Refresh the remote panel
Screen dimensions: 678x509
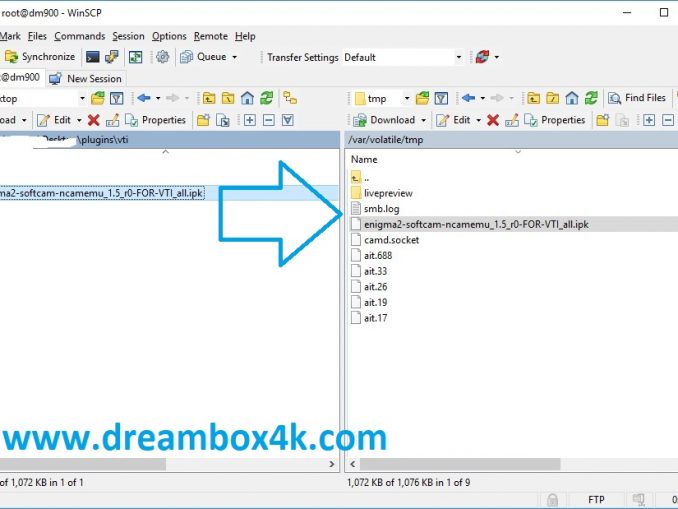tap(591, 98)
